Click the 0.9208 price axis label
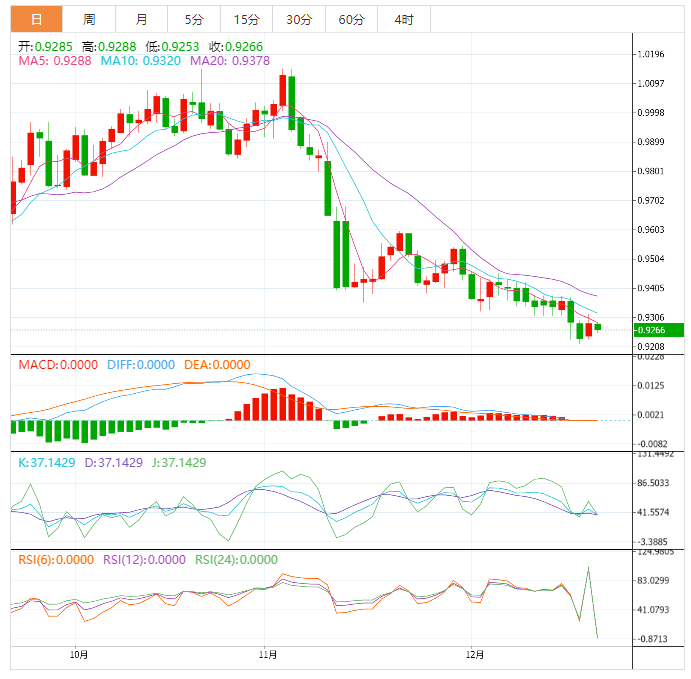Screen dimensions: 691x679 651,347
